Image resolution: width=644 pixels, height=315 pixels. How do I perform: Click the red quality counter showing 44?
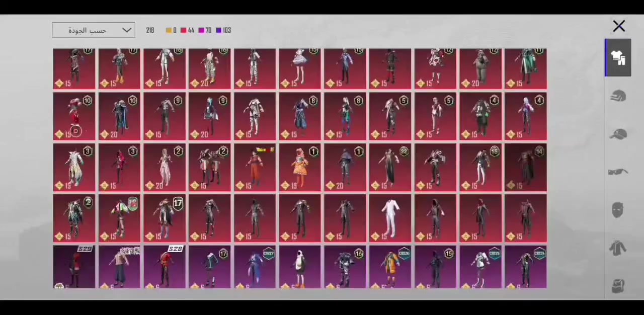(x=187, y=30)
